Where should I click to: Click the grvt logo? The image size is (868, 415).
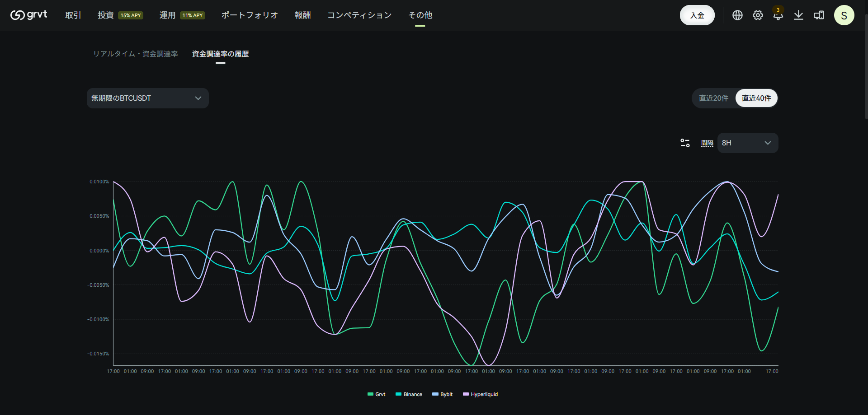click(x=29, y=15)
